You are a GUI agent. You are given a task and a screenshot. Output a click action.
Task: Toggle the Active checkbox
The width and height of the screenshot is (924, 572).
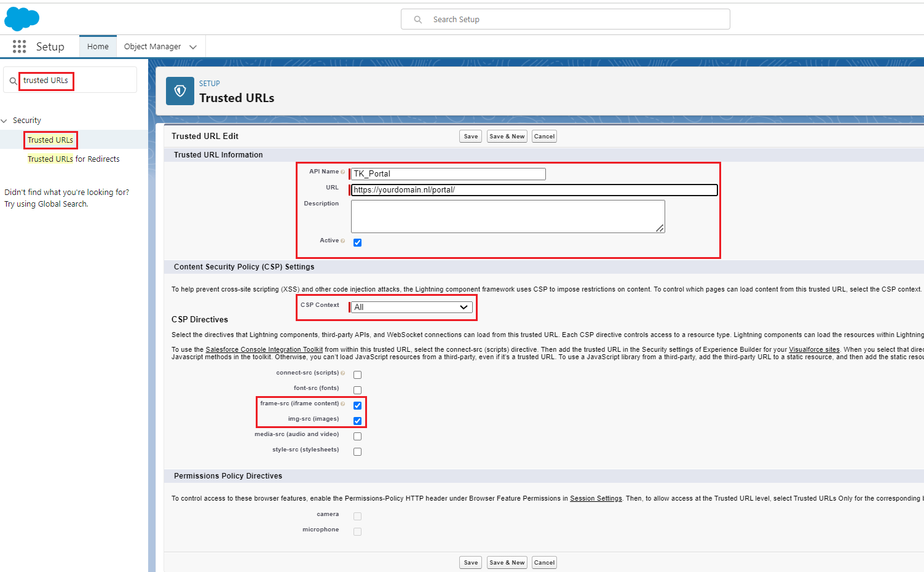357,242
